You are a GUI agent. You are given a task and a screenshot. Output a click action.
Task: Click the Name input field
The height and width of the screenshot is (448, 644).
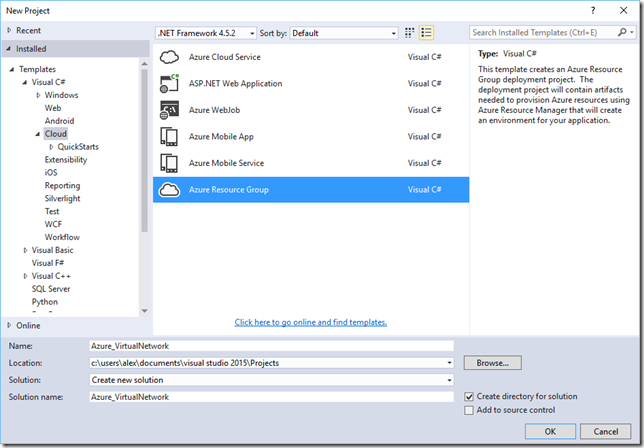[271, 346]
